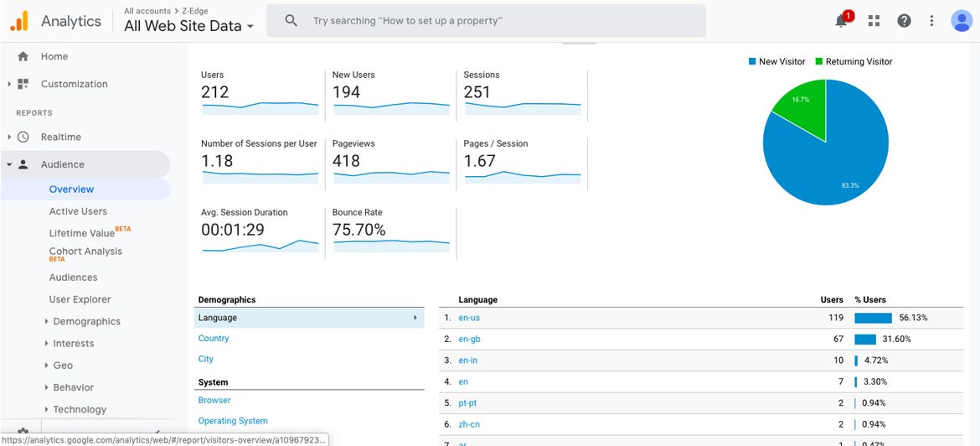Click the user account avatar
Image resolution: width=980 pixels, height=446 pixels.
[962, 21]
